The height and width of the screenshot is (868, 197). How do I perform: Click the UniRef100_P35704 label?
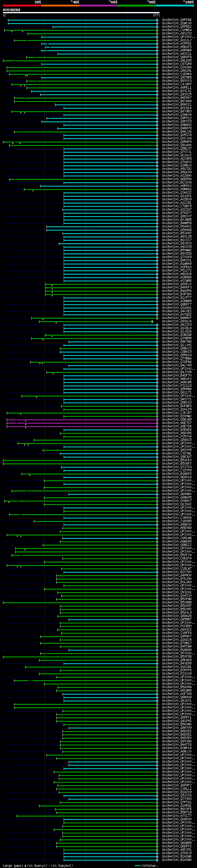click(x=176, y=437)
